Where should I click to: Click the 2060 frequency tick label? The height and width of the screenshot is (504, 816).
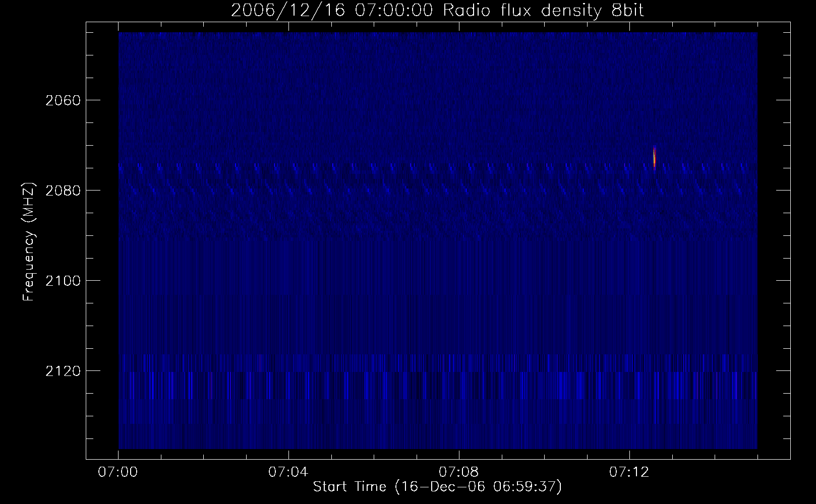pyautogui.click(x=63, y=100)
